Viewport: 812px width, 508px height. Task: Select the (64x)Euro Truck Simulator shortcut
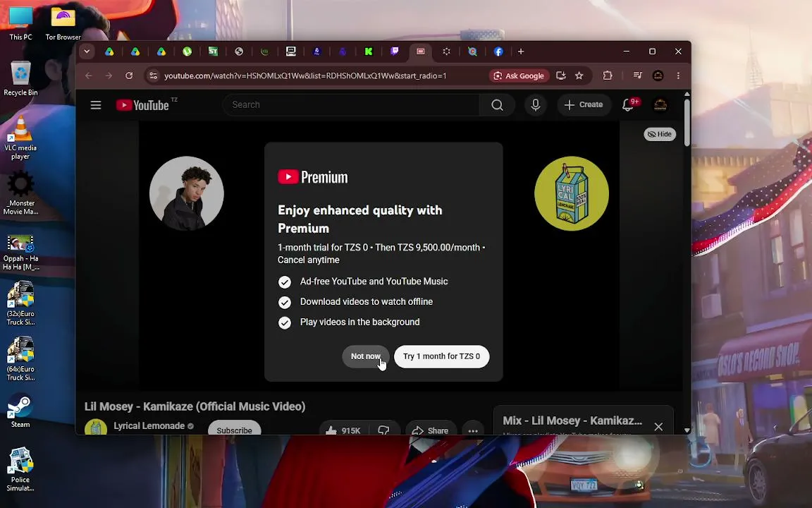pyautogui.click(x=20, y=358)
